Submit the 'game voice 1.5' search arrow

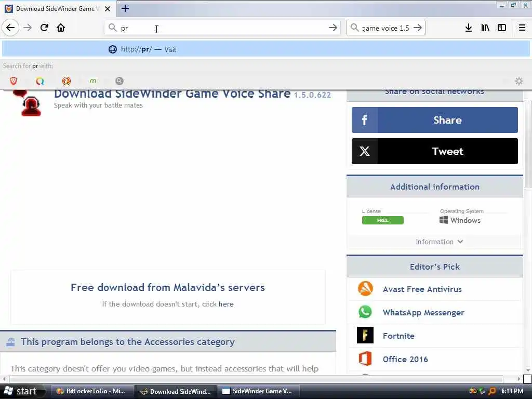point(418,28)
